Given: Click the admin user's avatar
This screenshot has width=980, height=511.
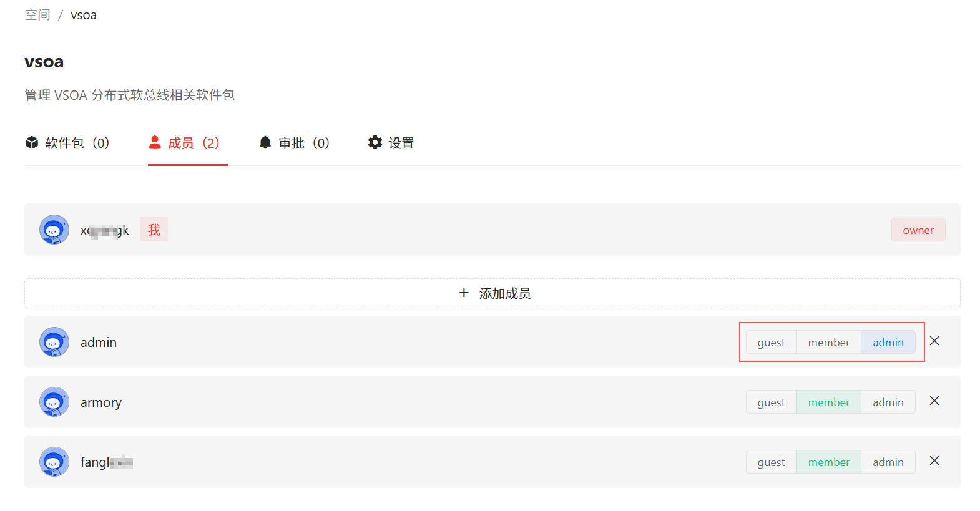Looking at the screenshot, I should (54, 342).
